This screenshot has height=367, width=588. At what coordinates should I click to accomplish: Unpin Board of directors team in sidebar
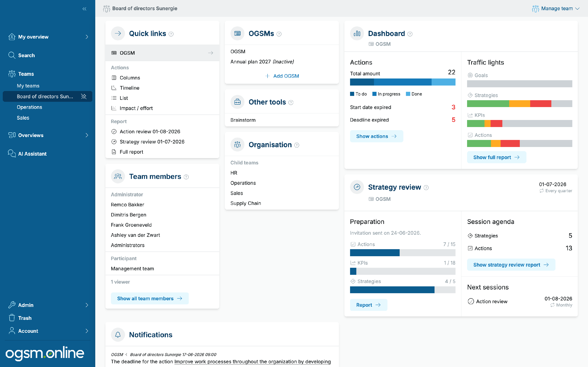pos(84,96)
